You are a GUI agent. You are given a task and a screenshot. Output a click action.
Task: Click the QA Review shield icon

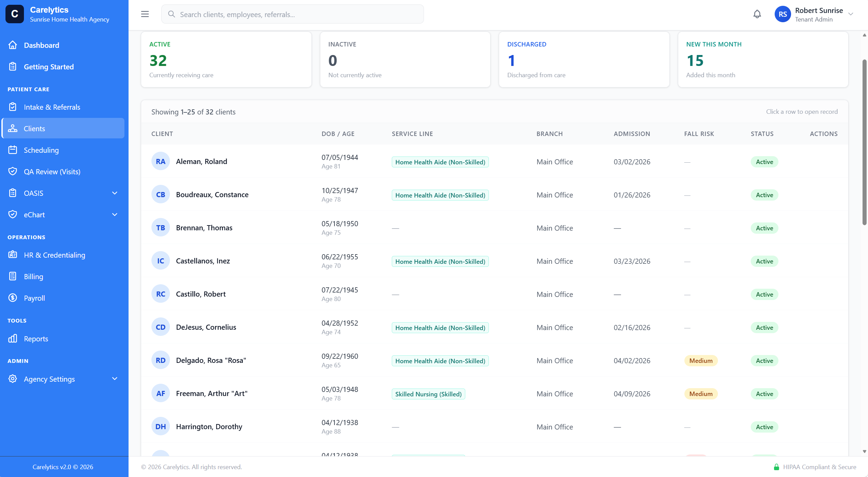pyautogui.click(x=13, y=172)
